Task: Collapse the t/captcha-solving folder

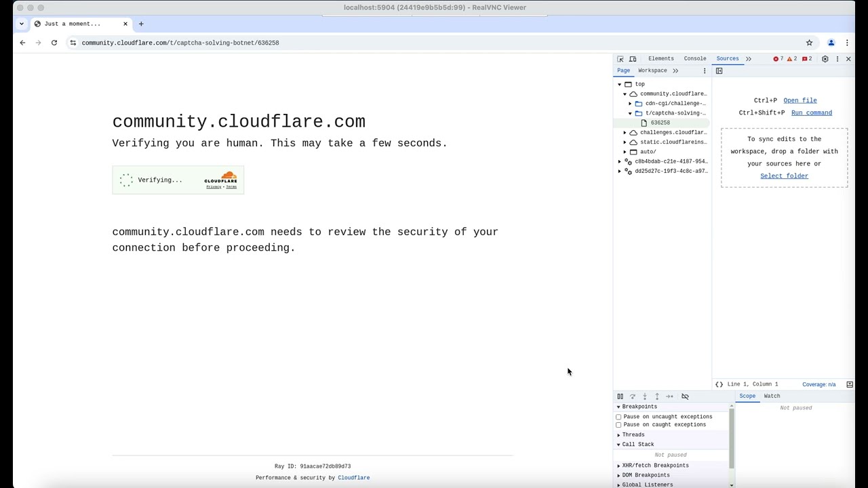Action: pyautogui.click(x=630, y=113)
